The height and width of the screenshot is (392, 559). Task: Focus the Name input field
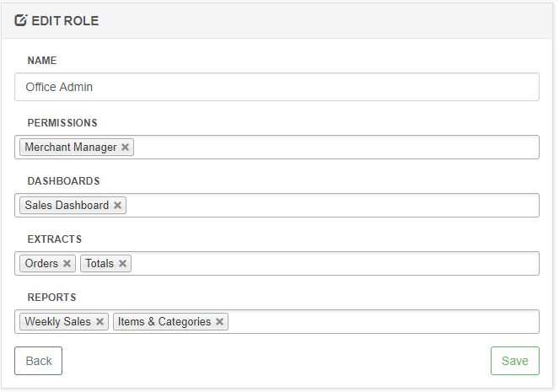[x=277, y=87]
